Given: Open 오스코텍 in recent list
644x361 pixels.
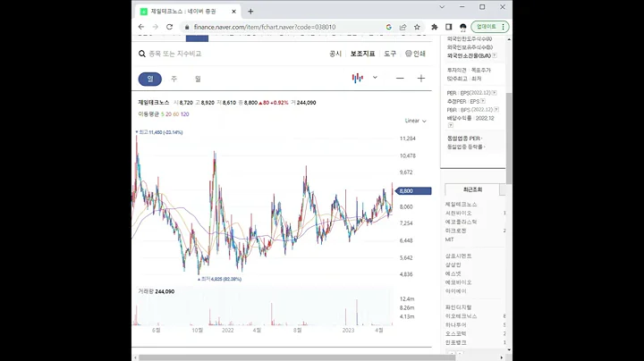Looking at the screenshot, I should point(456,333).
